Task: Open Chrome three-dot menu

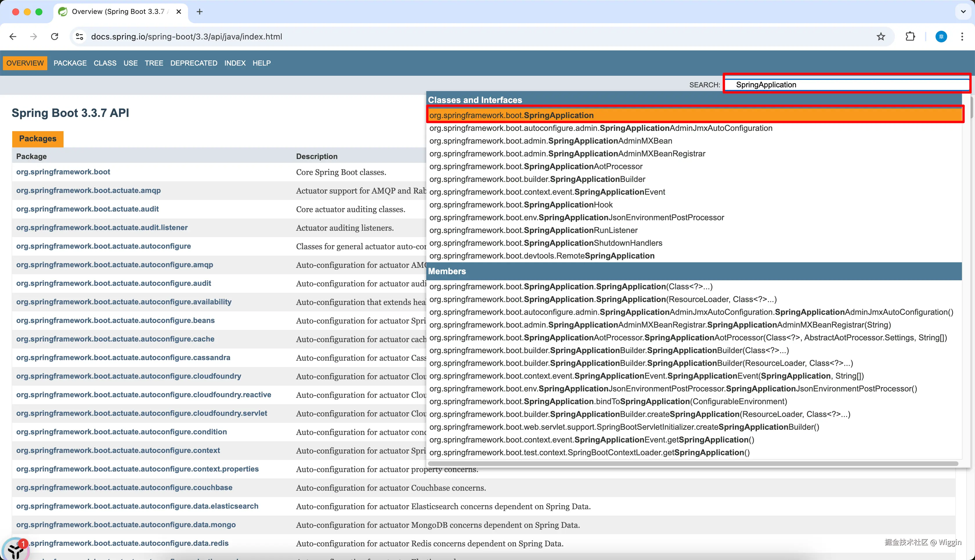Action: [962, 37]
